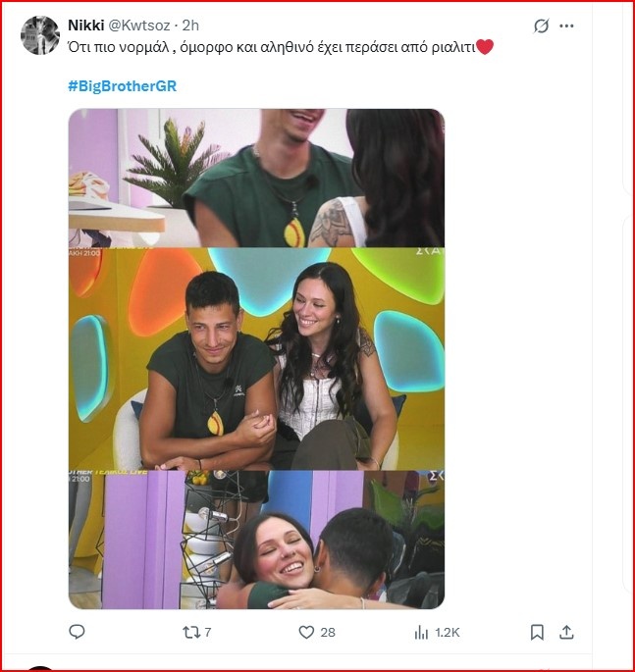Click the display name Nikki
Viewport: 635px width, 672px height.
(87, 25)
